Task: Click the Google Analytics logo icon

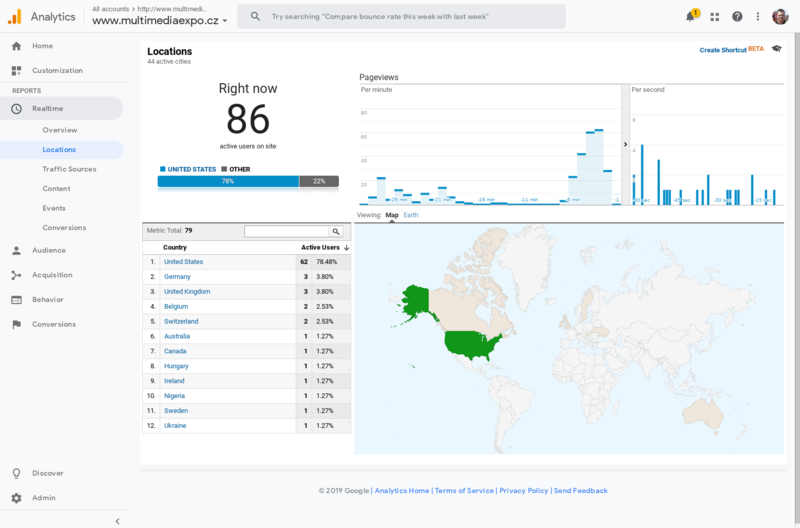Action: pos(15,17)
